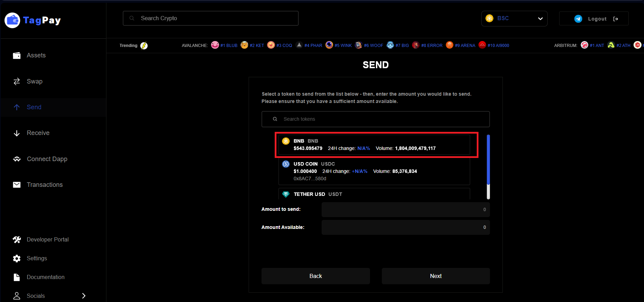This screenshot has width=644, height=302.
Task: Click the Settings gear icon
Action: click(x=17, y=259)
